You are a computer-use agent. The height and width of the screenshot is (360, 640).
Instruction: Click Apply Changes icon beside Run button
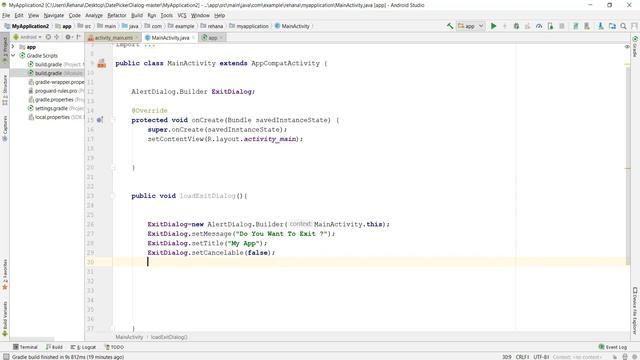point(504,26)
